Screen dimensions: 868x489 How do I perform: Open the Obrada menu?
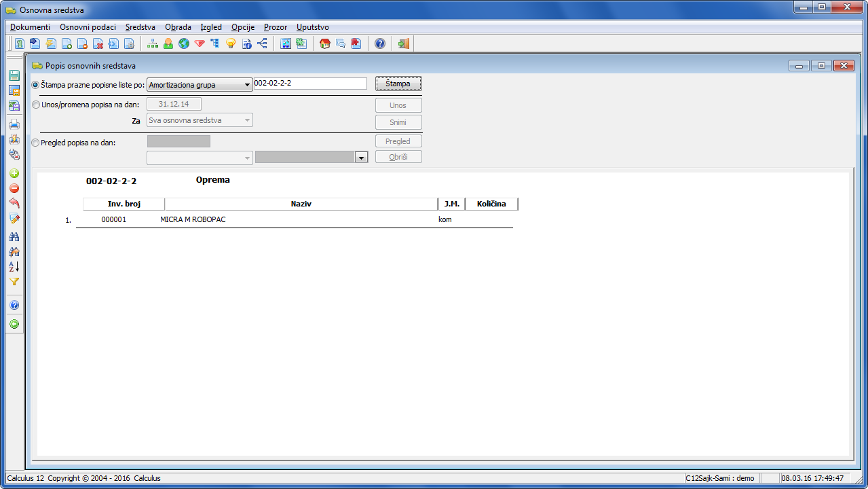click(x=178, y=27)
